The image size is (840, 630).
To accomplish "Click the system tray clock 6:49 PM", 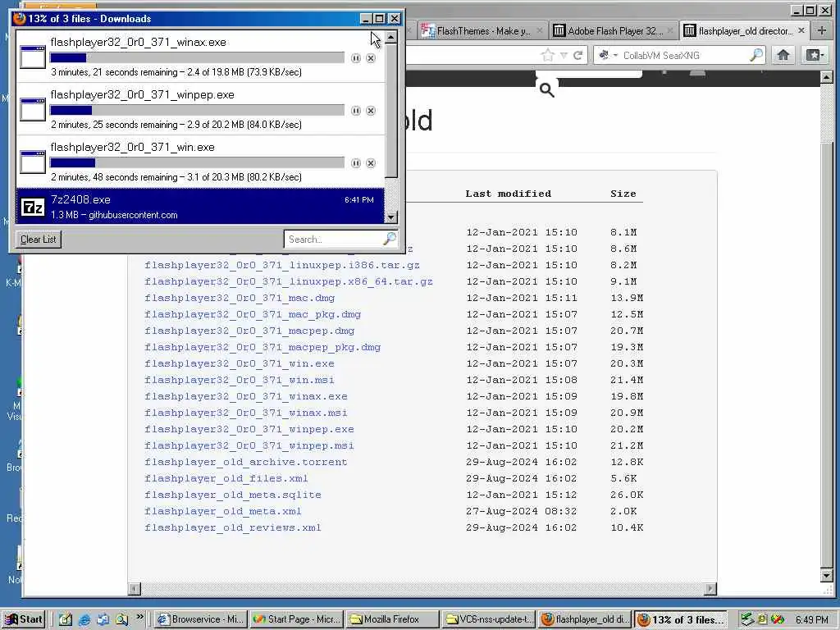I will coord(811,619).
